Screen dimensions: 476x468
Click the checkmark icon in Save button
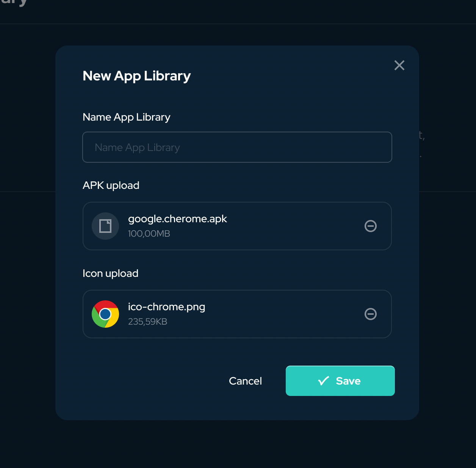click(323, 381)
